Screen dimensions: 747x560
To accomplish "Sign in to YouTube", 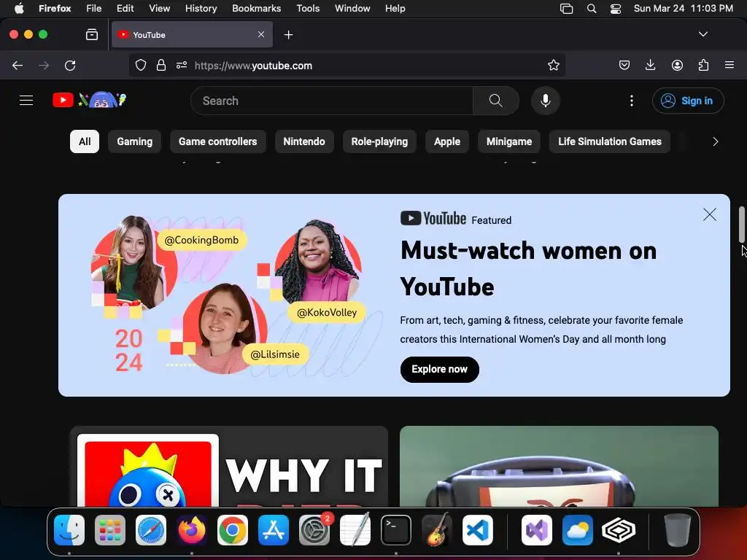I will coord(688,101).
